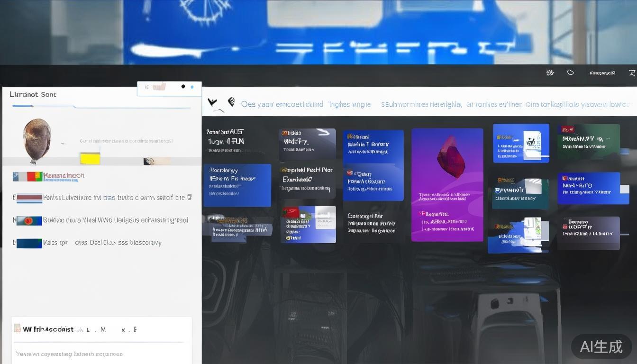Click the blue progress bar under 'Llranot Sont'
The image size is (637, 364).
tap(44, 106)
